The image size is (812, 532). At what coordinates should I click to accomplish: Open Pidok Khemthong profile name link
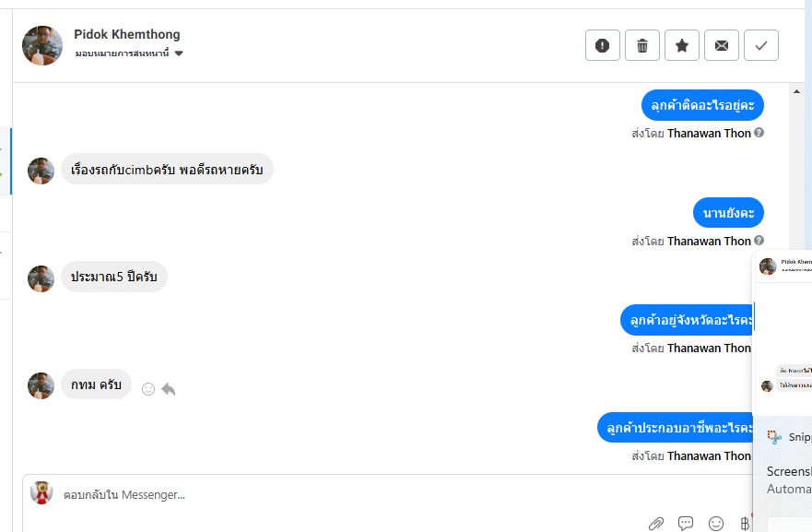coord(127,34)
